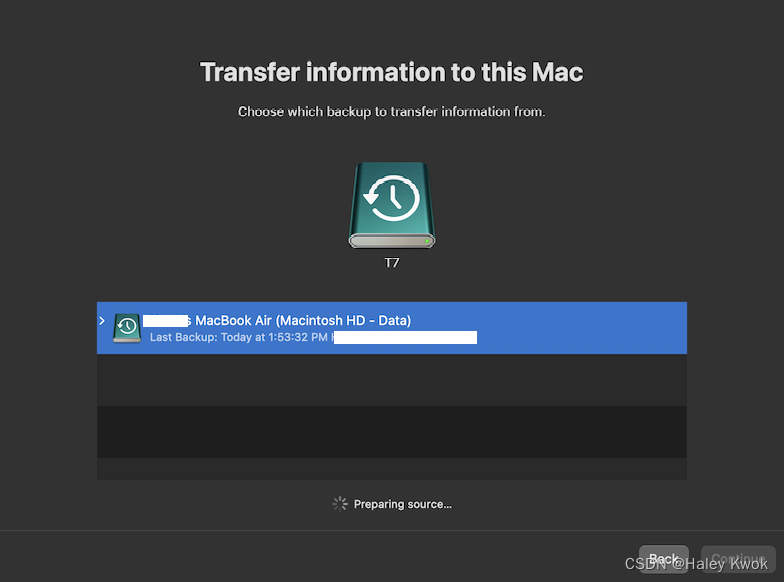Select the T7 Time Machine drive icon
This screenshot has width=784, height=582.
pos(392,204)
